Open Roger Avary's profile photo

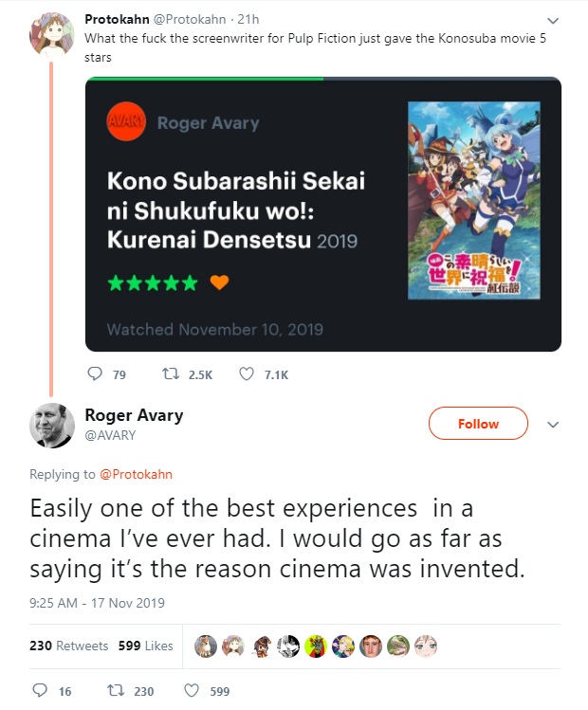coord(49,427)
